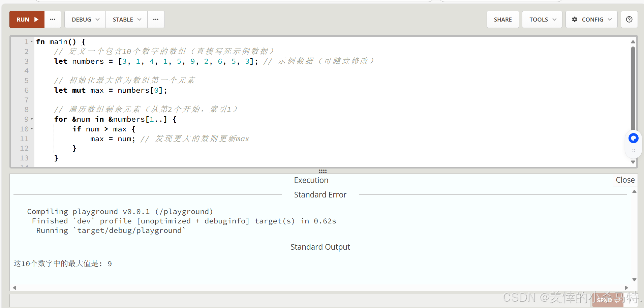Image resolution: width=644 pixels, height=308 pixels.
Task: Click the output horizontal scroll left arrow
Action: (15, 288)
